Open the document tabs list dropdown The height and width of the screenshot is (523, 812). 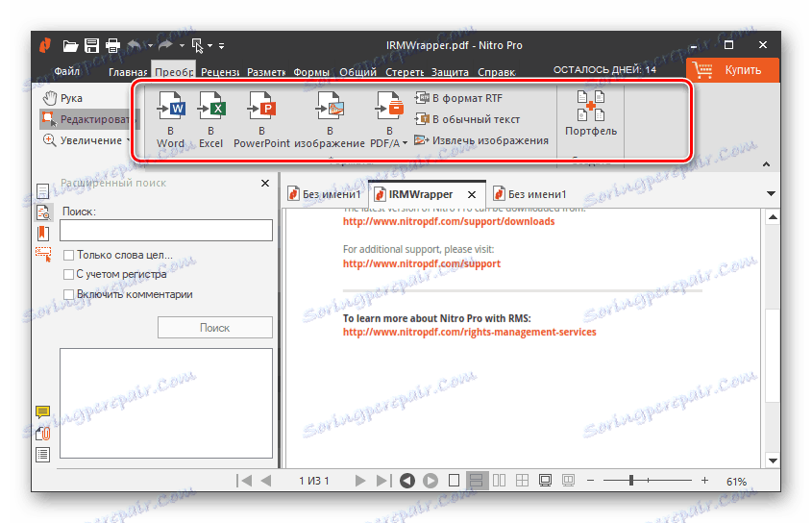(x=771, y=194)
